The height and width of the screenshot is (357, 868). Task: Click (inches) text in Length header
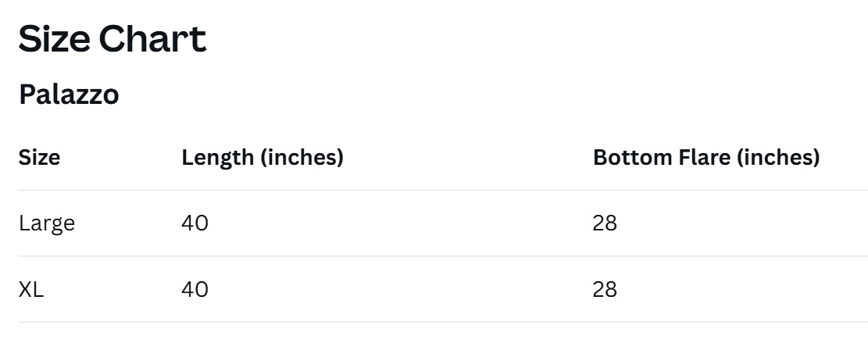pyautogui.click(x=302, y=157)
